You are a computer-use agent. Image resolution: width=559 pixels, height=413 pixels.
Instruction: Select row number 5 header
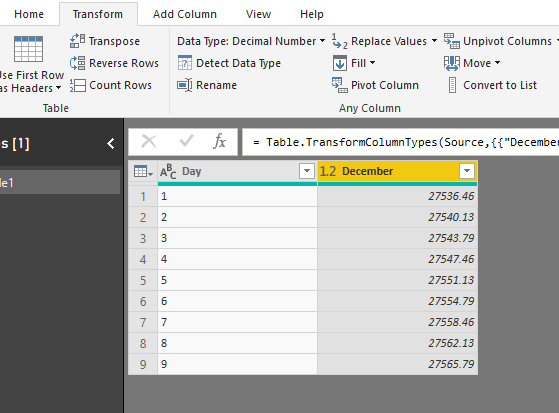point(143,280)
